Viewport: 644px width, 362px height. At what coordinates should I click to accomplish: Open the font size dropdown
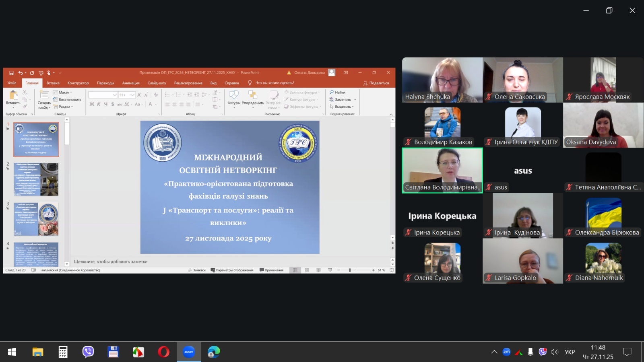tap(132, 95)
